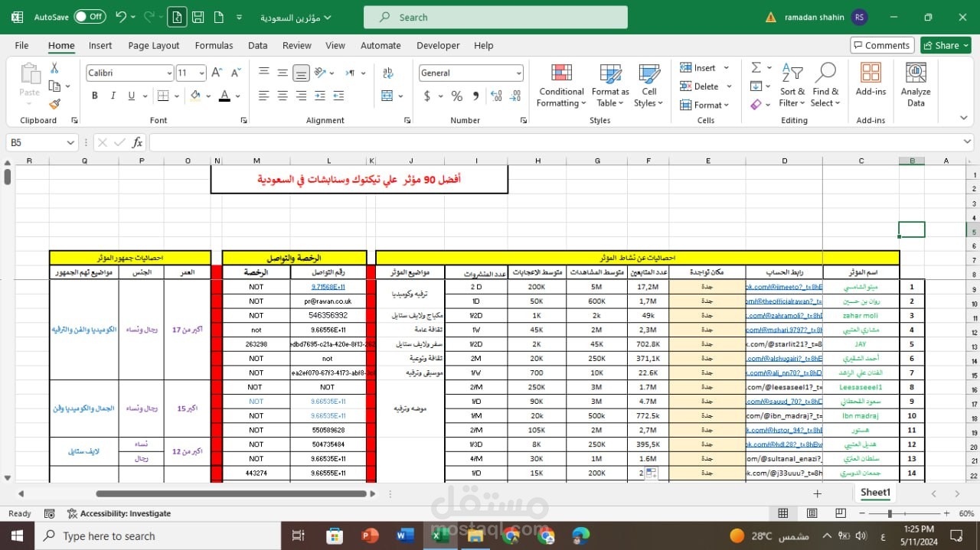Toggle the AutoSave switch off/on
The width and height of the screenshot is (980, 550).
(x=90, y=16)
